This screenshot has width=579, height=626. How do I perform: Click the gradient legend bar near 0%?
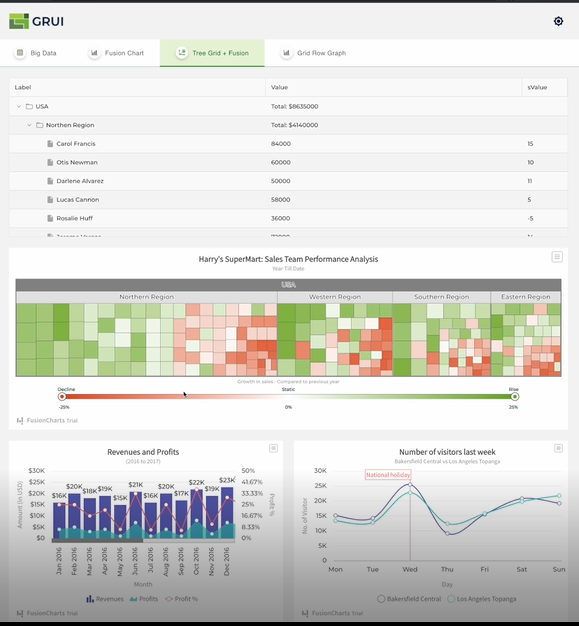(288, 396)
